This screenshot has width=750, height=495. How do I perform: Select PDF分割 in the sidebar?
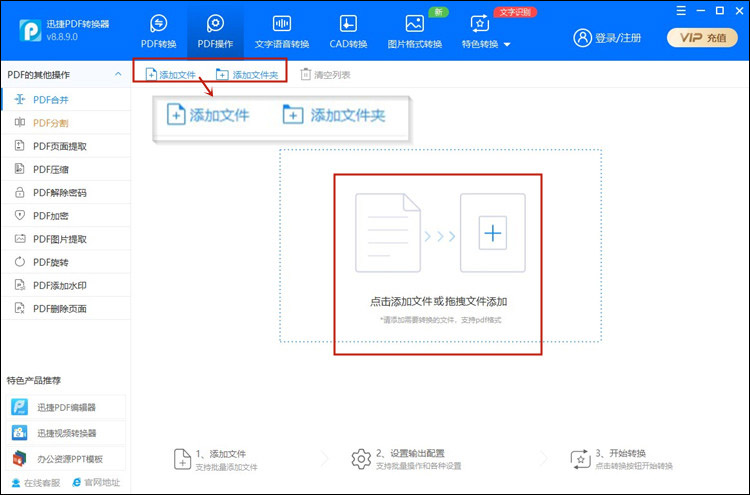(66, 123)
